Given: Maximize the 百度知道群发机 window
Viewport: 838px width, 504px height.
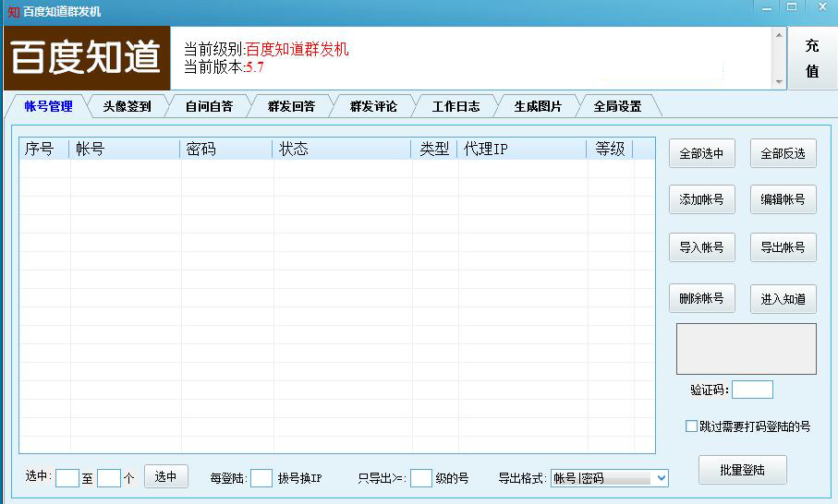Looking at the screenshot, I should (792, 7).
